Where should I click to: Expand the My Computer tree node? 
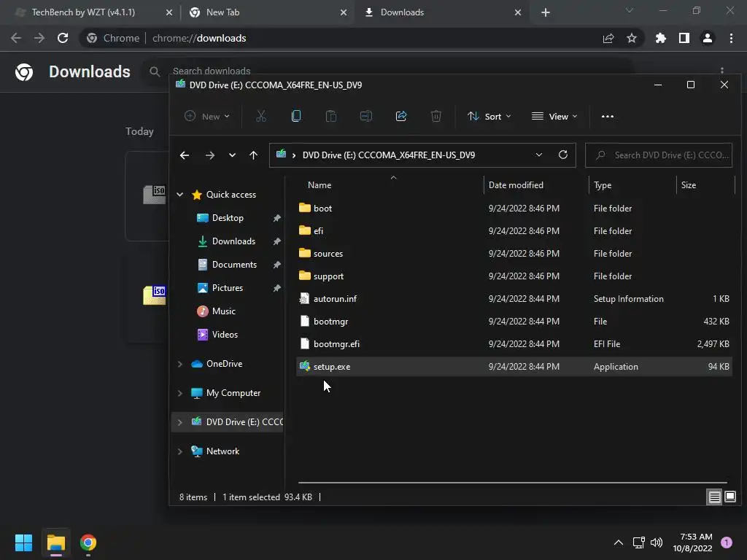coord(180,393)
